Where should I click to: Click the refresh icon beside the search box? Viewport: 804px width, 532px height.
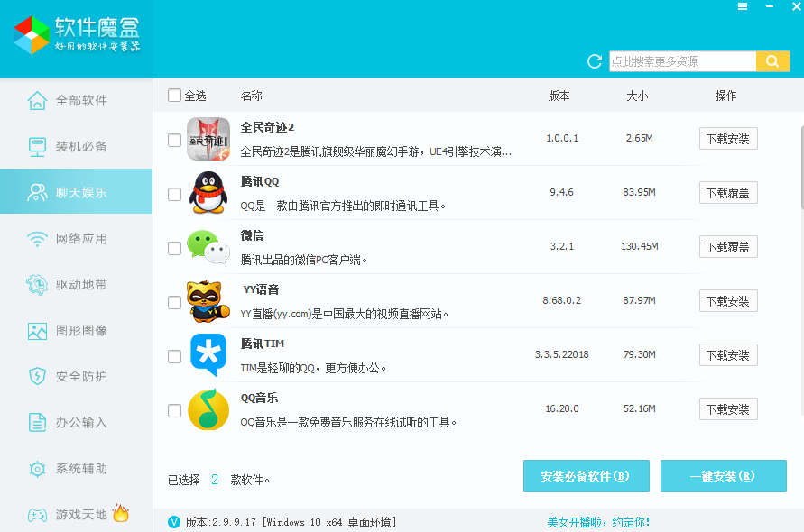pyautogui.click(x=595, y=61)
